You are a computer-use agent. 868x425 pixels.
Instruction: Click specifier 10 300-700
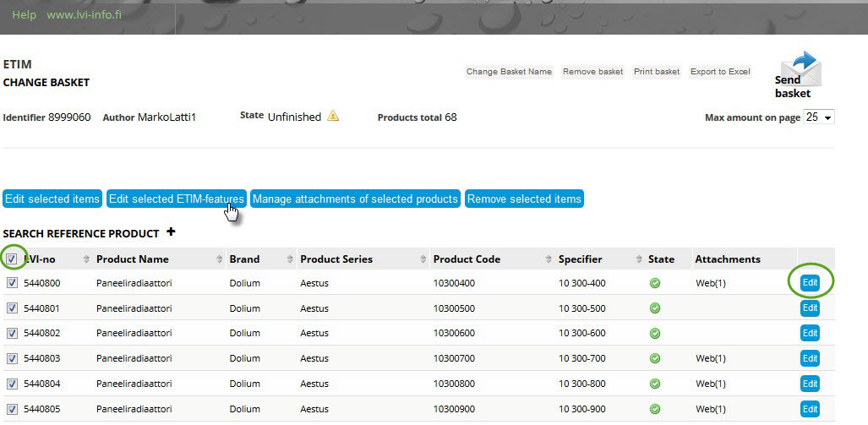[x=581, y=358]
